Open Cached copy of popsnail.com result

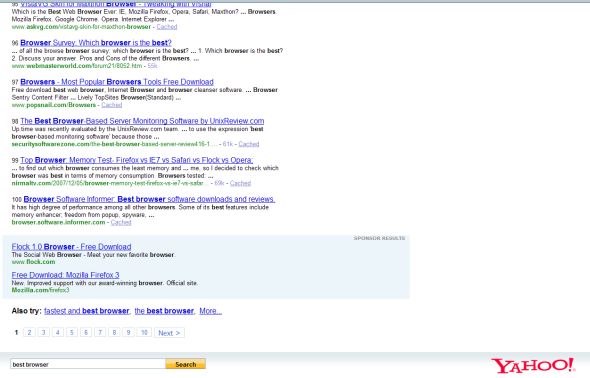112,105
